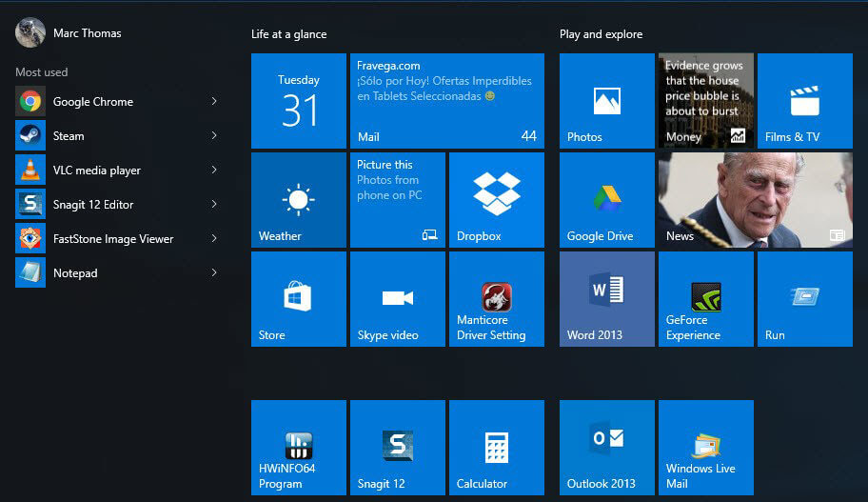This screenshot has height=502, width=868.
Task: Expand VLC media player jump list arrow
Action: (214, 171)
